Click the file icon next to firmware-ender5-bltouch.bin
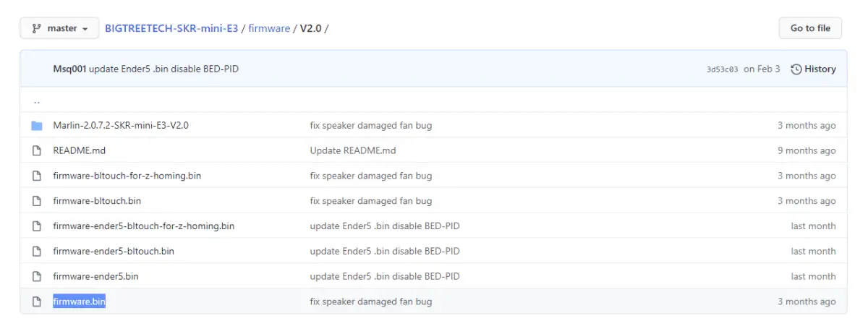Image resolution: width=868 pixels, height=321 pixels. tap(37, 251)
